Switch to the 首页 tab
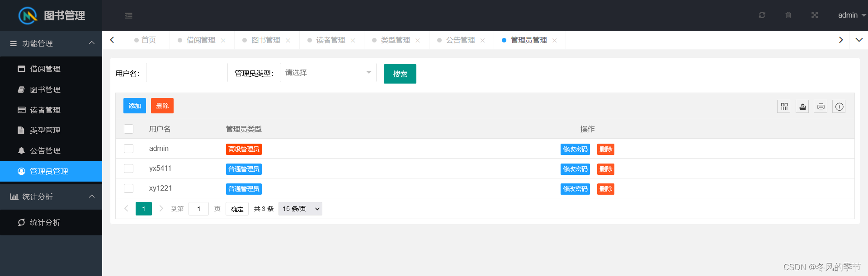Screen dimensions: 868x276 145,40
